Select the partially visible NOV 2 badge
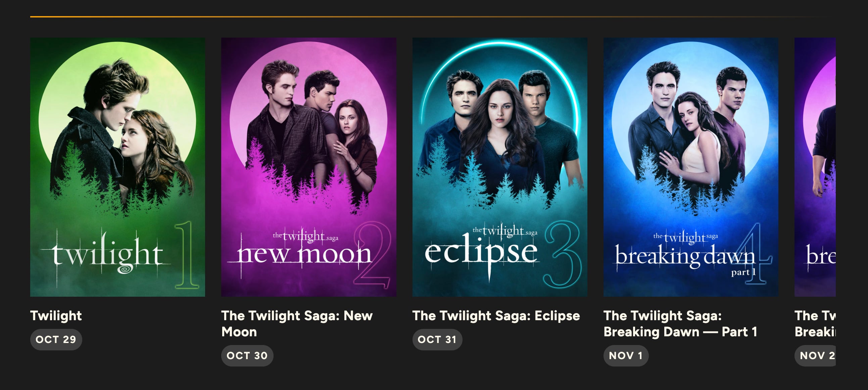Viewport: 868px width, 390px height. click(816, 356)
